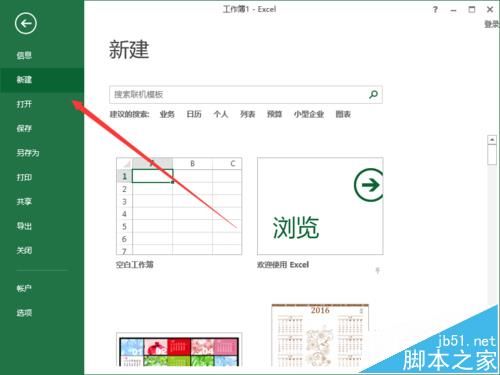Open 选项 settings

(x=24, y=313)
